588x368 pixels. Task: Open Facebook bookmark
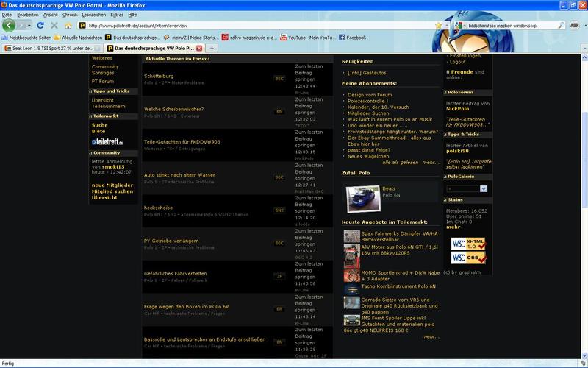click(x=352, y=38)
